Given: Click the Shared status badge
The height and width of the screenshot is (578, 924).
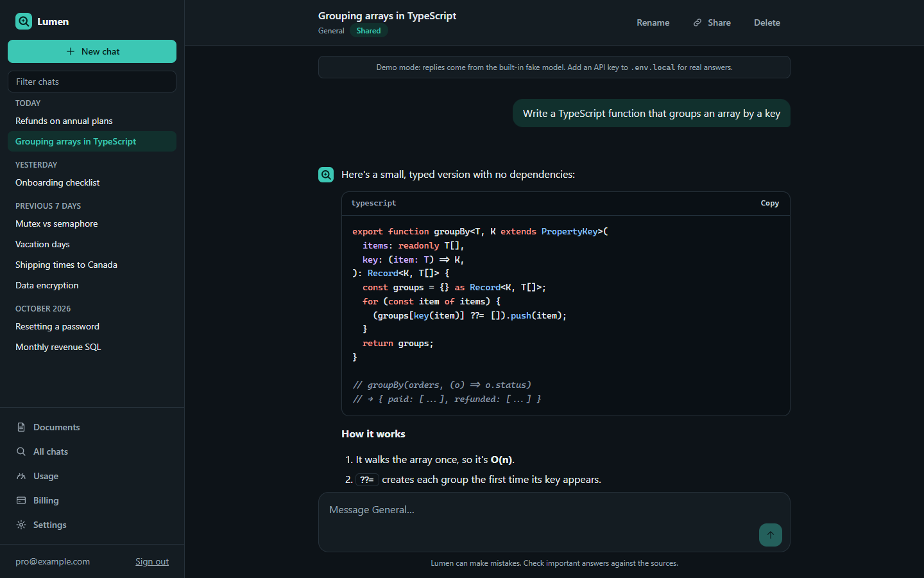Looking at the screenshot, I should tap(368, 31).
